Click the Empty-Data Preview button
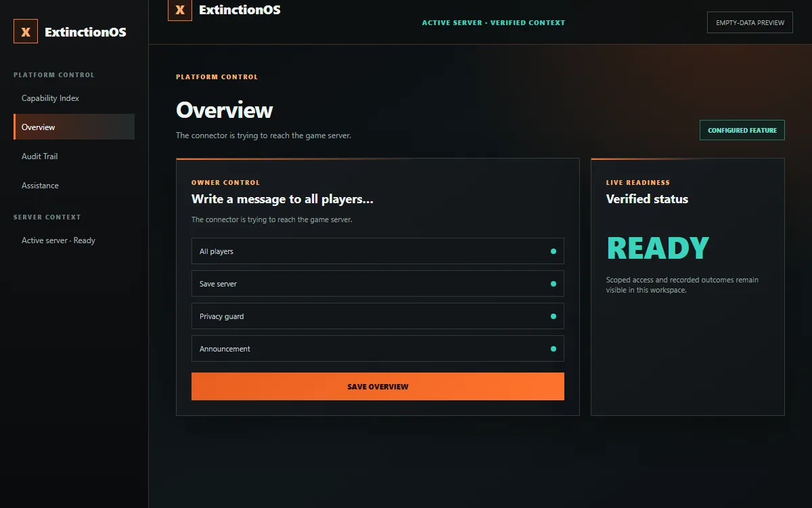The width and height of the screenshot is (812, 508). coord(750,22)
